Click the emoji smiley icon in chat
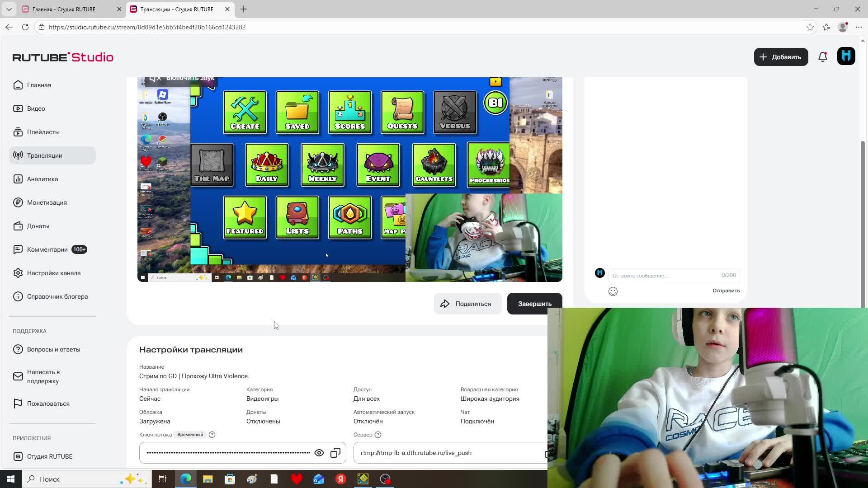The height and width of the screenshot is (488, 868). (x=613, y=291)
